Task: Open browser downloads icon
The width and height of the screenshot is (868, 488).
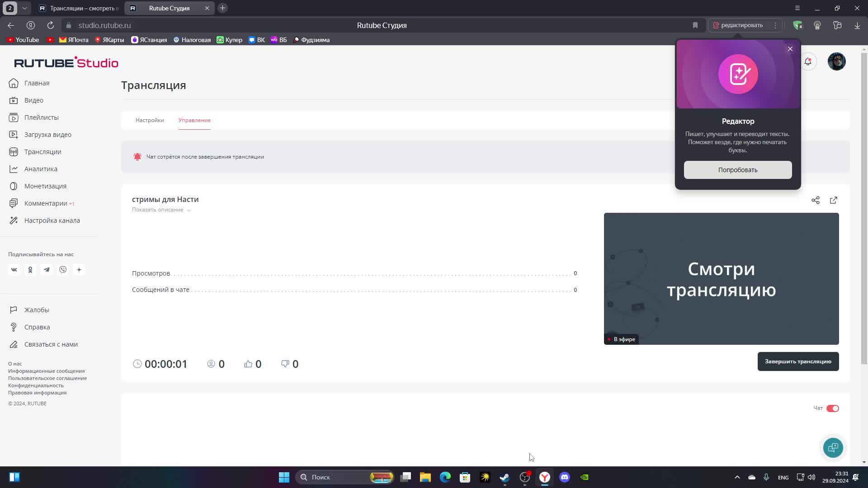Action: [x=857, y=25]
